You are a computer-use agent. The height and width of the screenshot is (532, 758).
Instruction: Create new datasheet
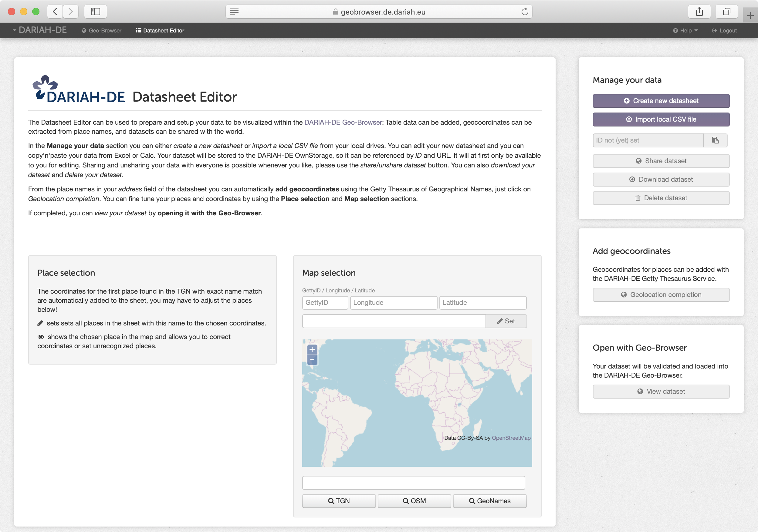(x=661, y=101)
